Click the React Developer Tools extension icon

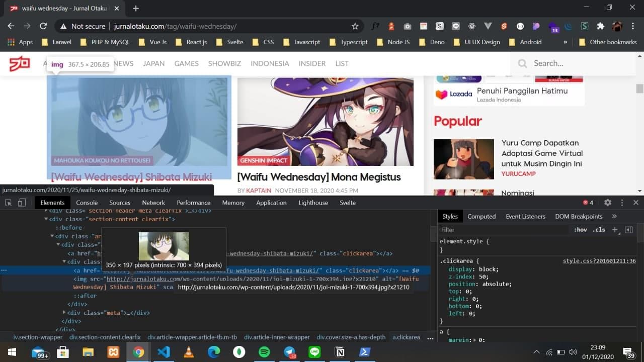pyautogui.click(x=472, y=26)
